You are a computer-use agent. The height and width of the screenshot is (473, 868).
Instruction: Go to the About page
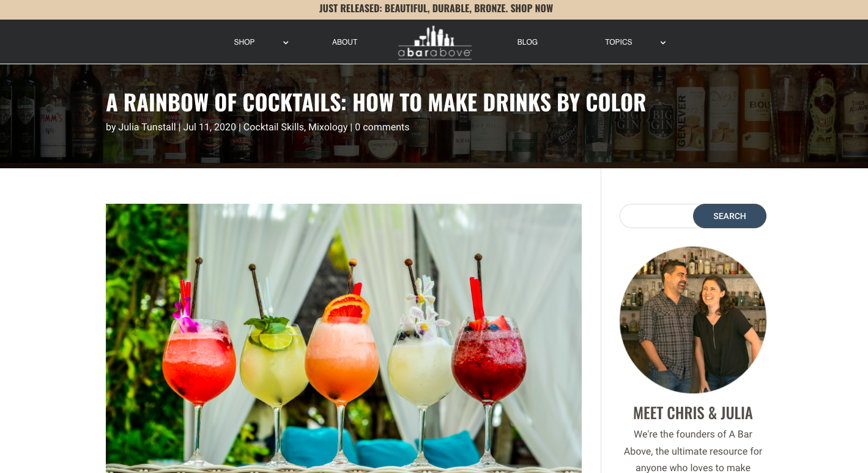(x=344, y=42)
